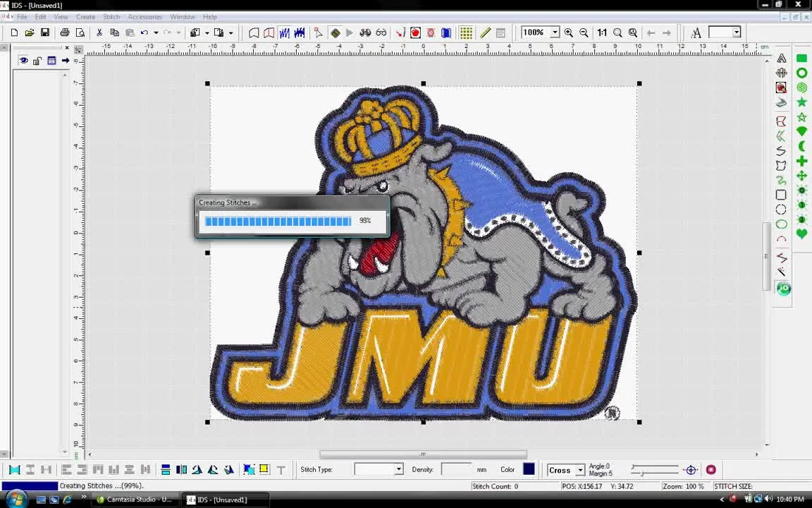Click the blue crosshair target icon
The image size is (812, 508).
point(691,470)
